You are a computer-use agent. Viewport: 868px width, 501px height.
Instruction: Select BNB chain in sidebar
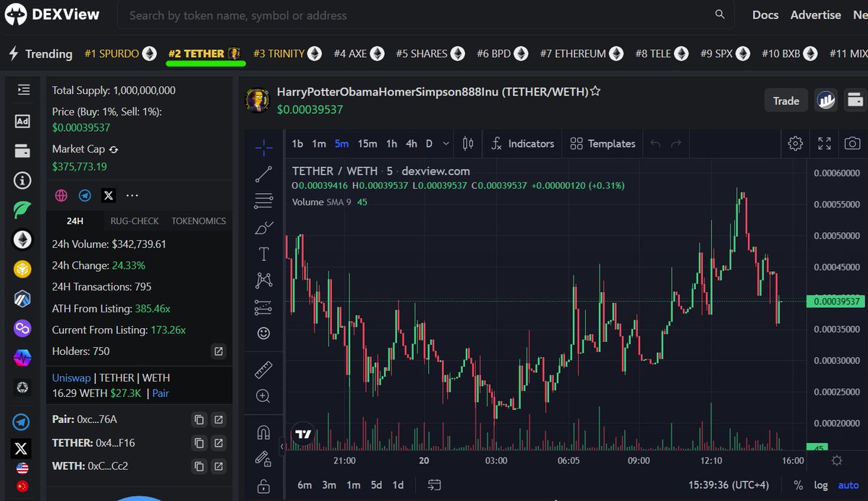pos(22,269)
